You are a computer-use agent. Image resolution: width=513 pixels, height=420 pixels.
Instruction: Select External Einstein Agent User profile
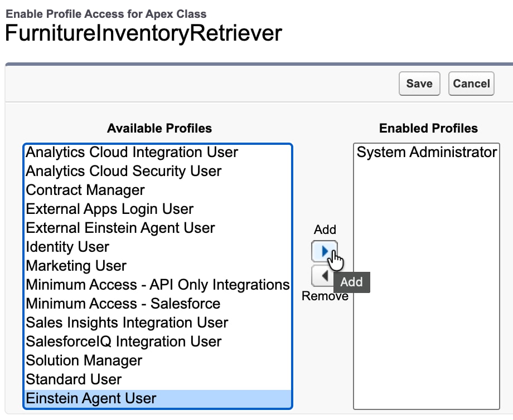click(x=158, y=228)
